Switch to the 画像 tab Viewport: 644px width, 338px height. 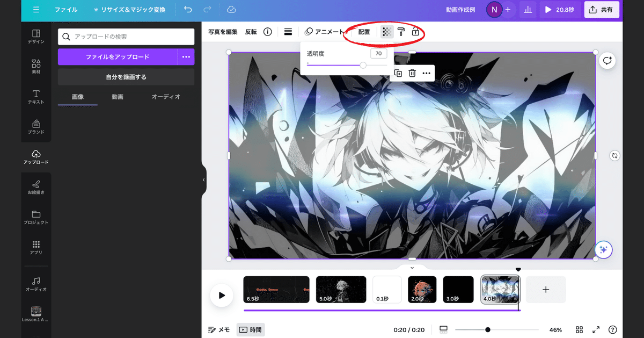(78, 97)
